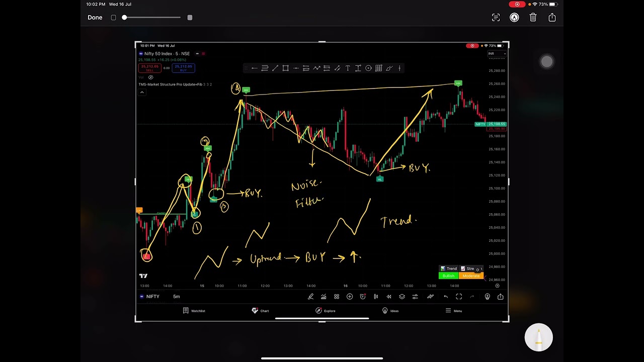644x362 pixels.
Task: Tap the circled plus add icon
Action: 350,297
